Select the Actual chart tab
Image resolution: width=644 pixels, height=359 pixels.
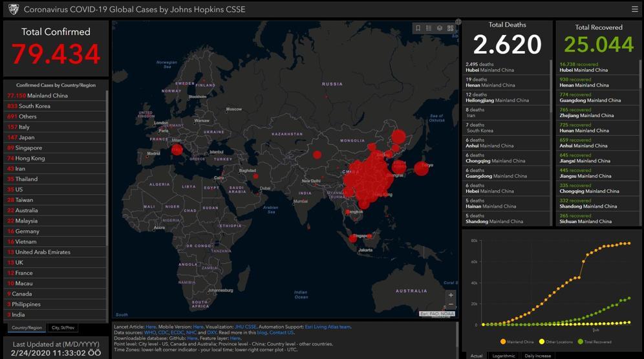pos(476,356)
